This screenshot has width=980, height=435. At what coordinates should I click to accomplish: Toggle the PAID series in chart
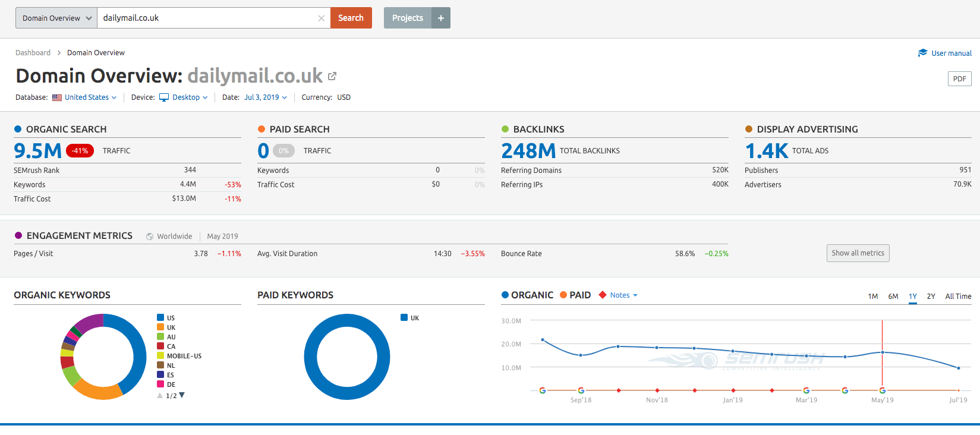pos(575,295)
